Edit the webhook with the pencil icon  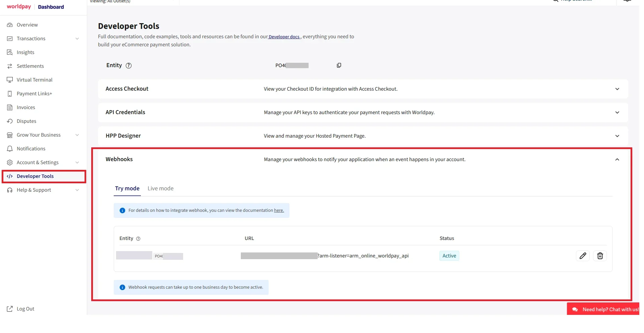(x=583, y=256)
